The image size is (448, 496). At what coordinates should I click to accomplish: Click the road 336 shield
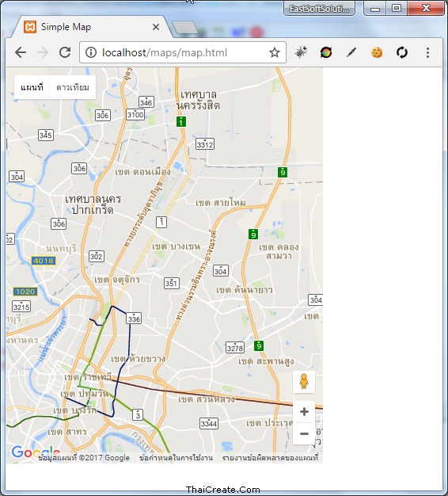point(134,319)
